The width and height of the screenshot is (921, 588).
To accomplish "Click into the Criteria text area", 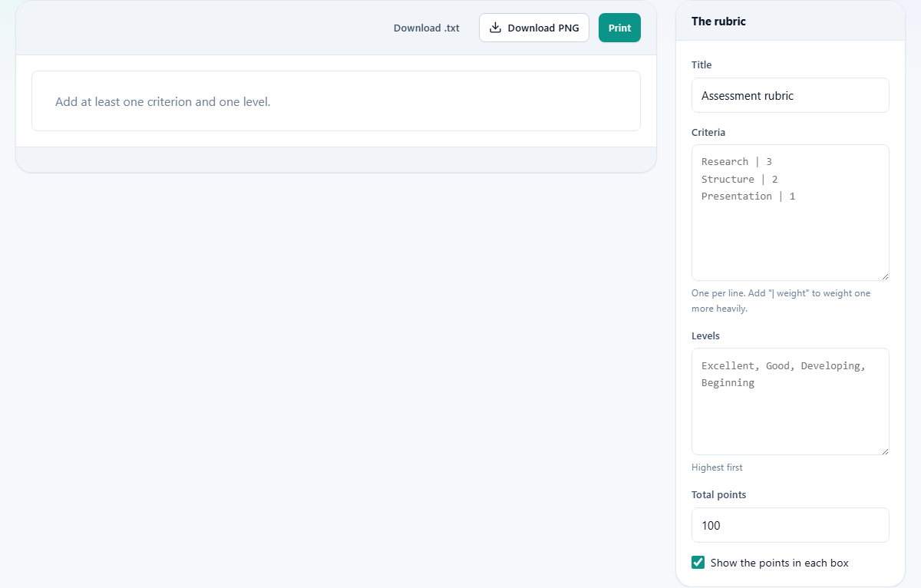I will coord(791,213).
